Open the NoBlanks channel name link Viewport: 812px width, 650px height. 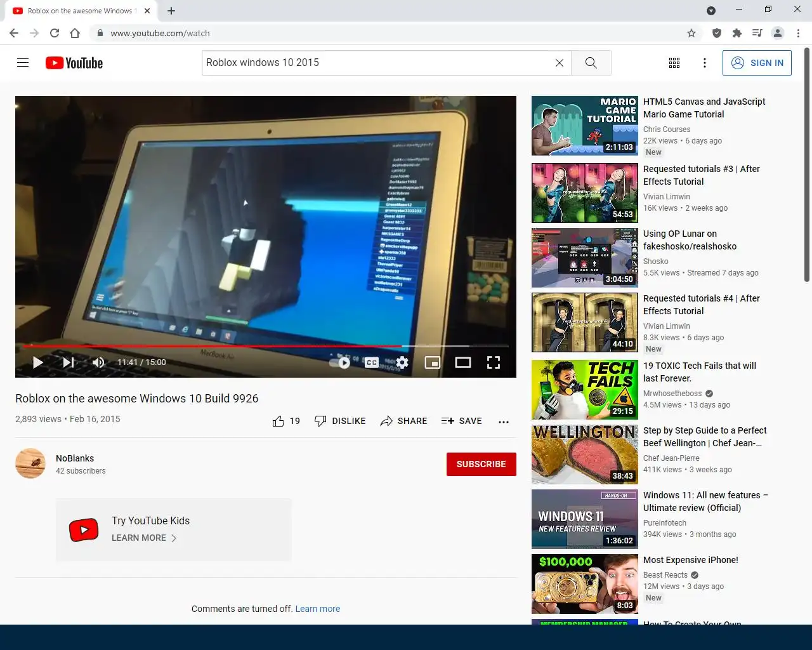pyautogui.click(x=75, y=458)
